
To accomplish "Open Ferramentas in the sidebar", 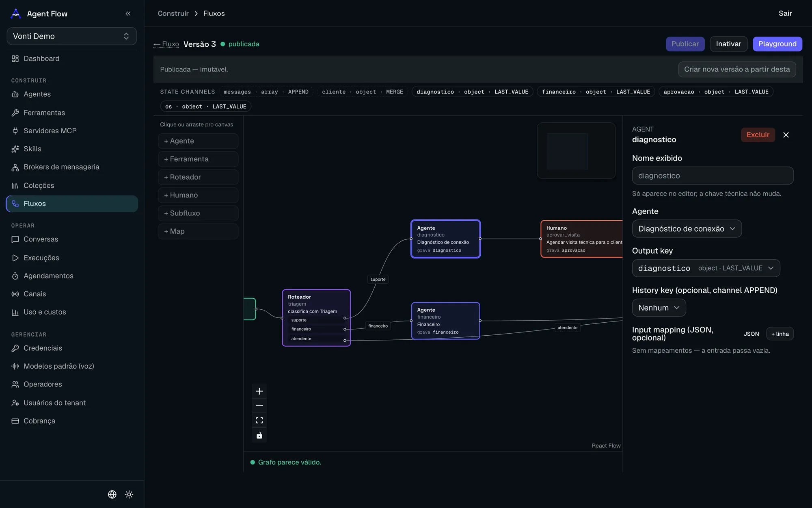I will pos(72,113).
